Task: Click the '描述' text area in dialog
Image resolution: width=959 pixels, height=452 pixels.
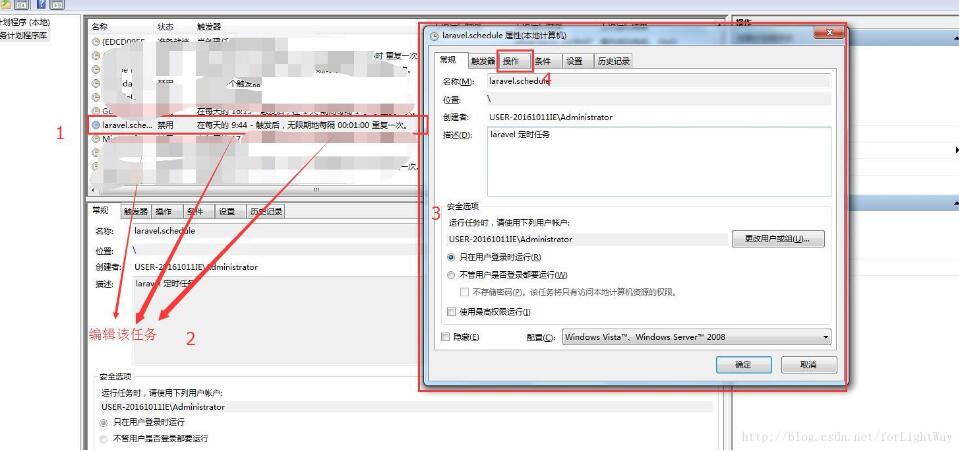Action: point(658,160)
